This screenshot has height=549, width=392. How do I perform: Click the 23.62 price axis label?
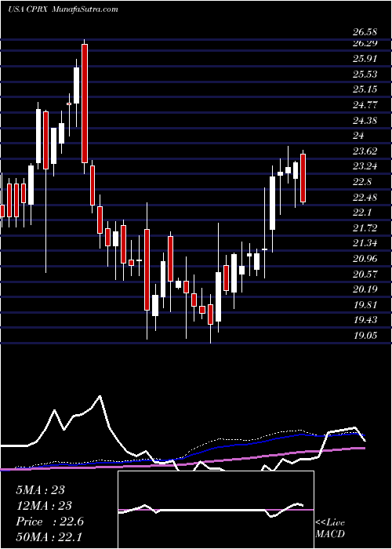point(365,151)
